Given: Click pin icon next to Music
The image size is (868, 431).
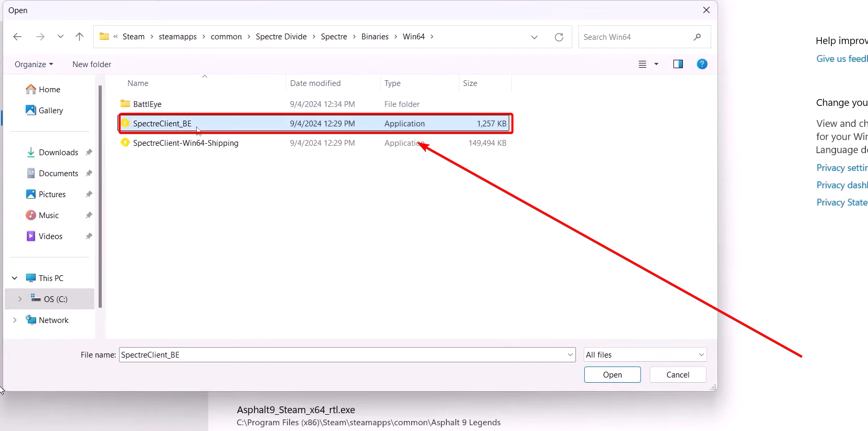Looking at the screenshot, I should coord(89,215).
